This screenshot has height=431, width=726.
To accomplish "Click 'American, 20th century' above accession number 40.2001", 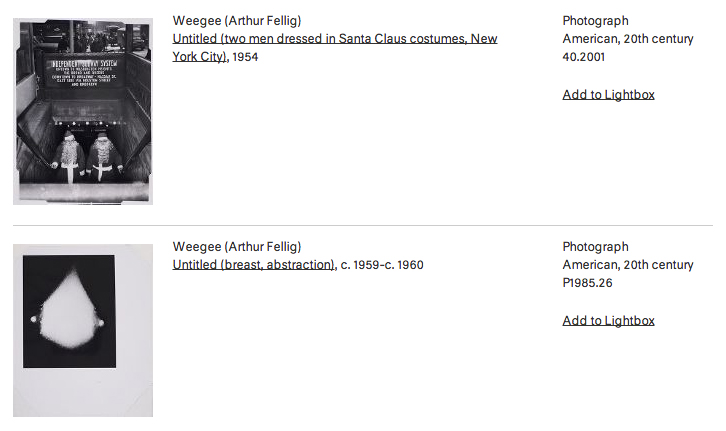I will tap(627, 39).
